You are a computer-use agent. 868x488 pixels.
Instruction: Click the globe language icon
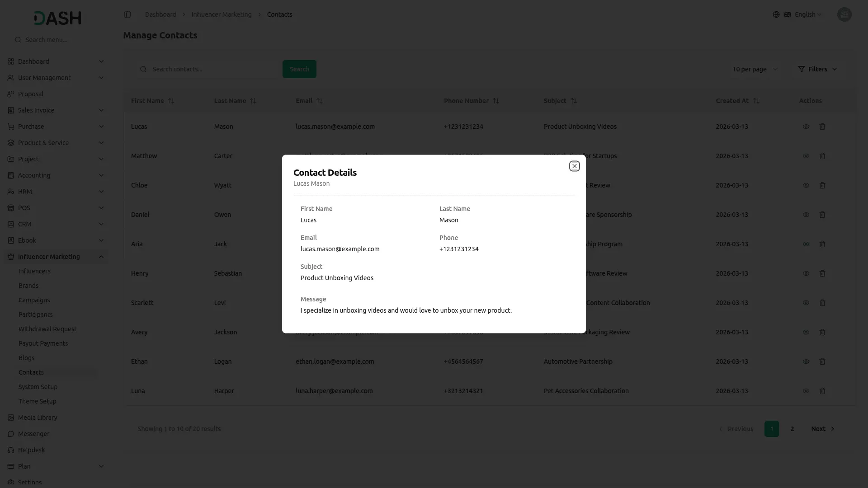coord(776,14)
